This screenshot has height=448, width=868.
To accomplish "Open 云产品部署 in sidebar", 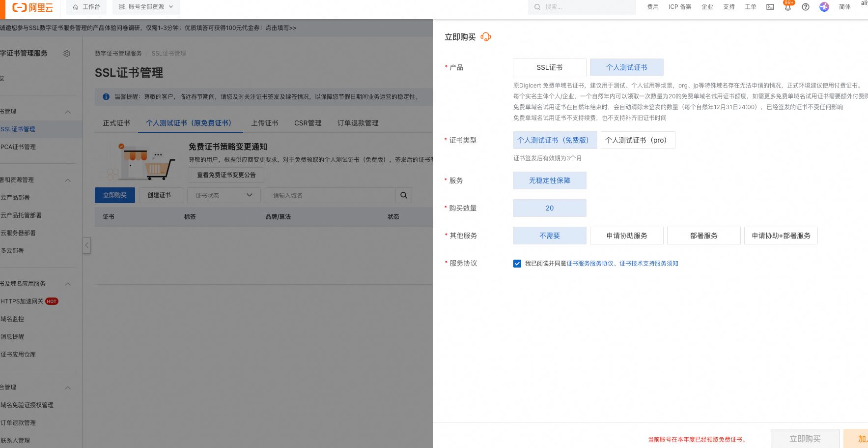I will coord(15,198).
